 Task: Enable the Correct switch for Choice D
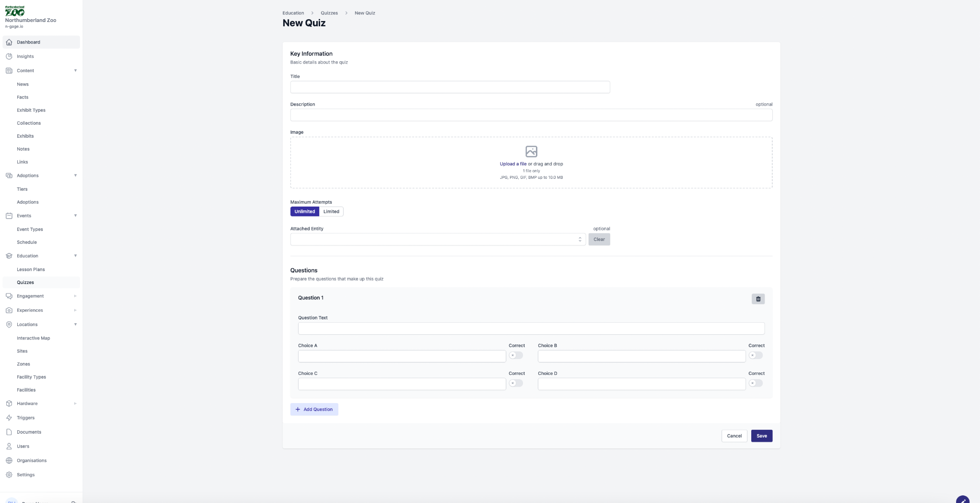756,383
